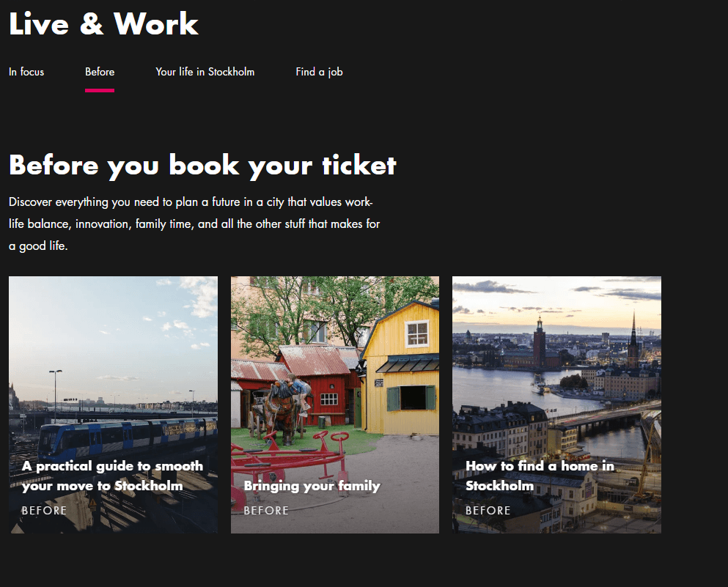Open How to find a home in Stockholm
The width and height of the screenshot is (728, 587).
click(x=540, y=476)
